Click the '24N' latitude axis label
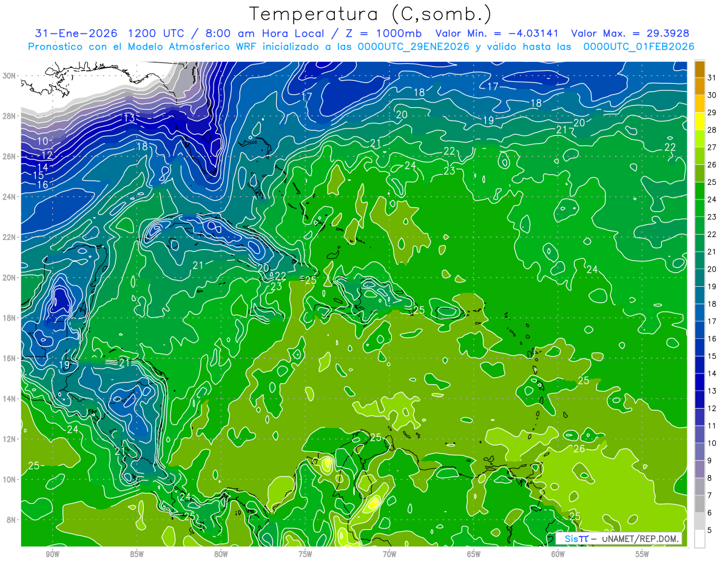Screen dimensions: 728x562 click(x=10, y=197)
